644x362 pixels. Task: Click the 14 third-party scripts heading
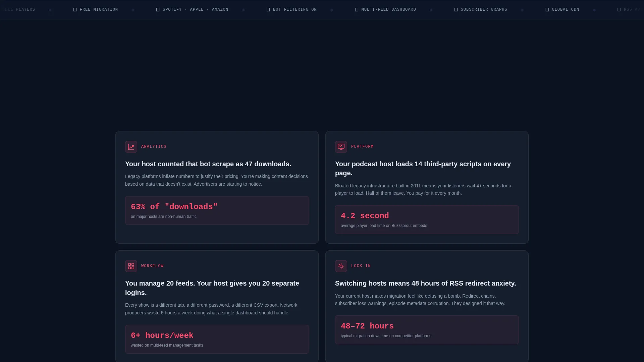[423, 169]
